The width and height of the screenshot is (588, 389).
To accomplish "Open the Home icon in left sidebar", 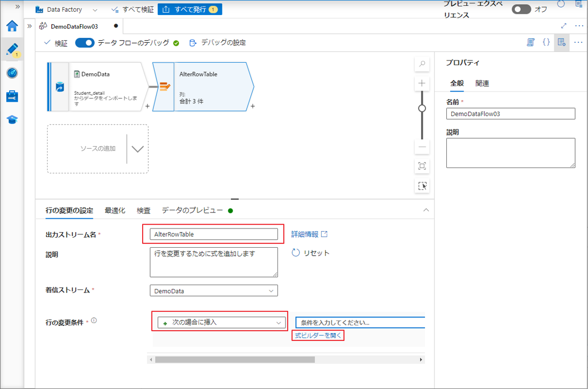I will (12, 26).
